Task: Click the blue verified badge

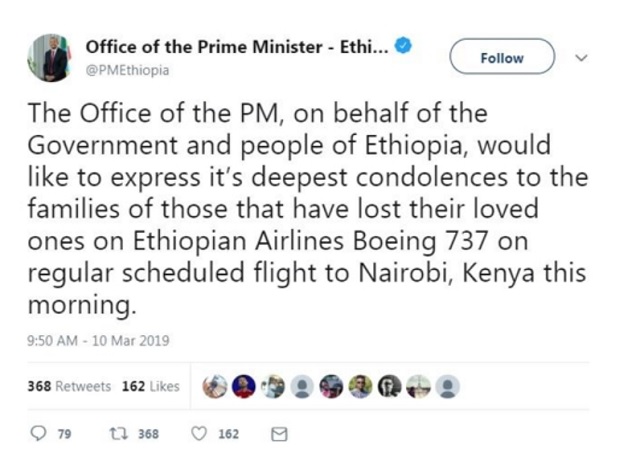Action: tap(406, 46)
